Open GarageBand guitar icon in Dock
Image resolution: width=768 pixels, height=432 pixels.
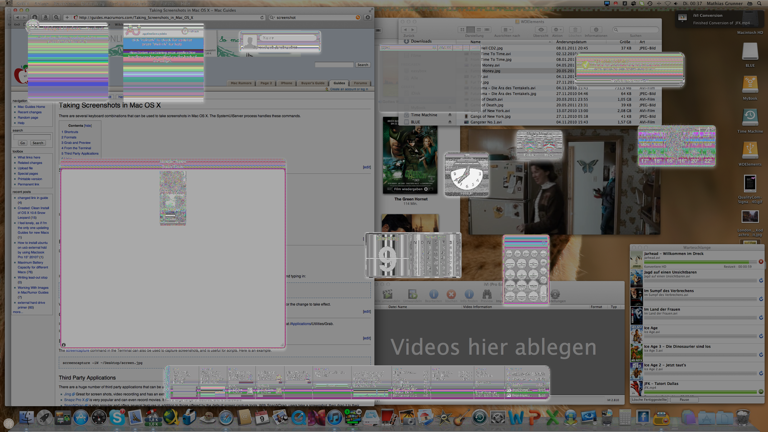(461, 418)
